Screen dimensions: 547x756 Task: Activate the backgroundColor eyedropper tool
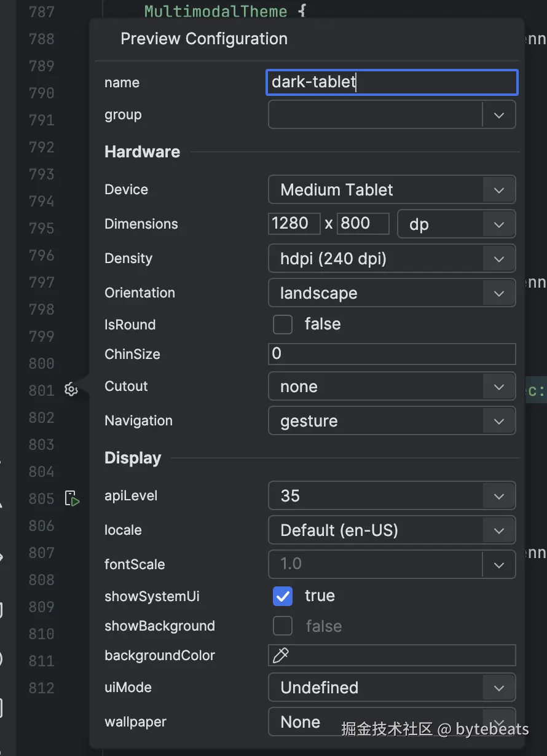(281, 655)
